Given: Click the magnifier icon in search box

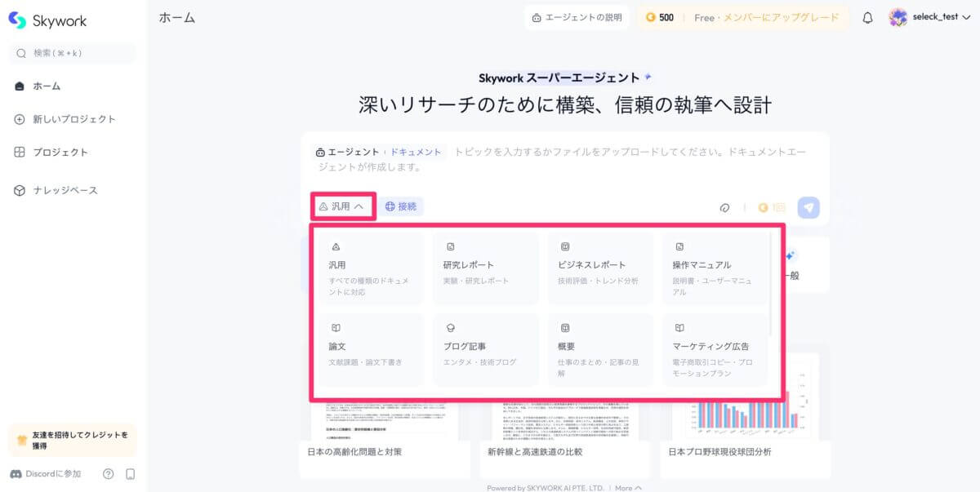Looking at the screenshot, I should click(x=21, y=53).
